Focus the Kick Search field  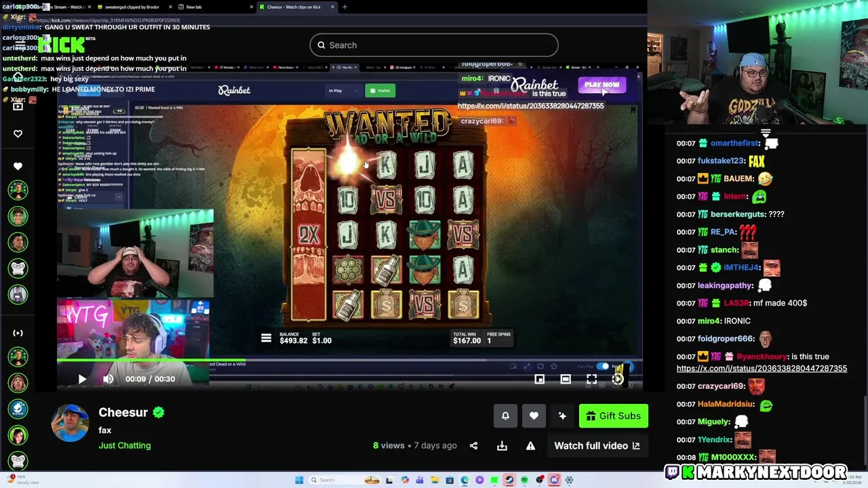coord(434,45)
